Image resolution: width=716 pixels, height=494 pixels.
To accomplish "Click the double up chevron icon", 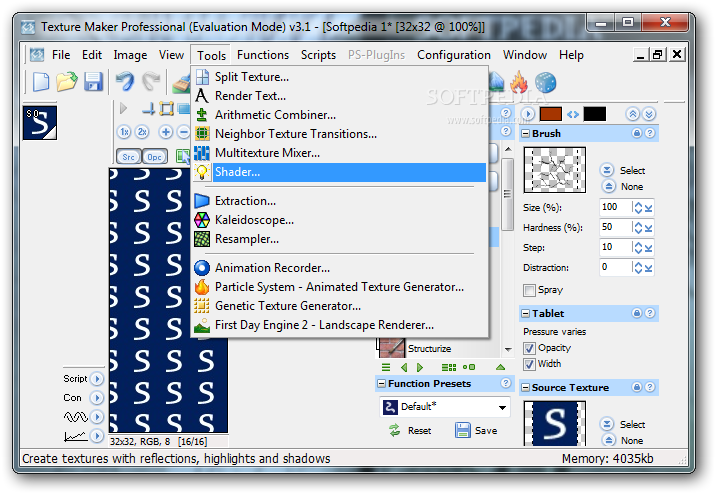I will [632, 114].
